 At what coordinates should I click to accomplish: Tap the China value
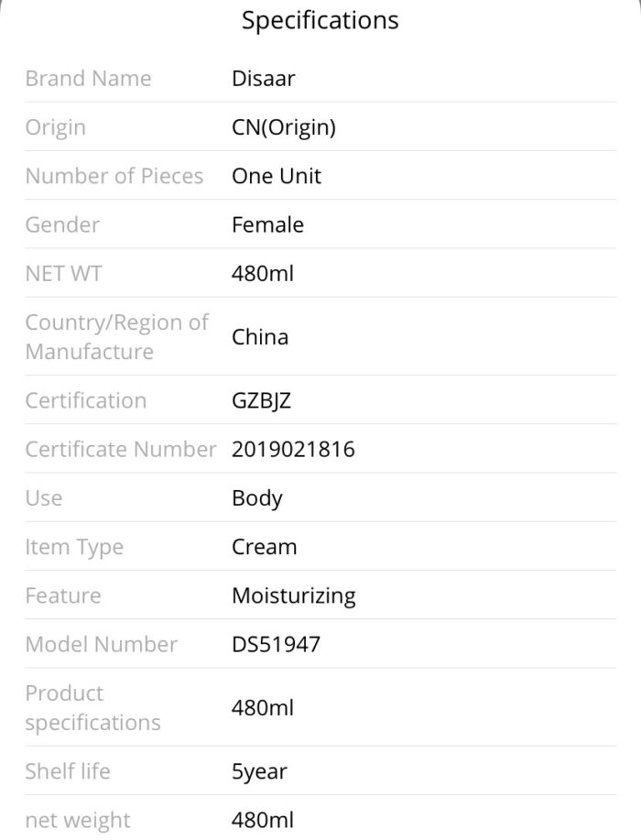click(260, 337)
